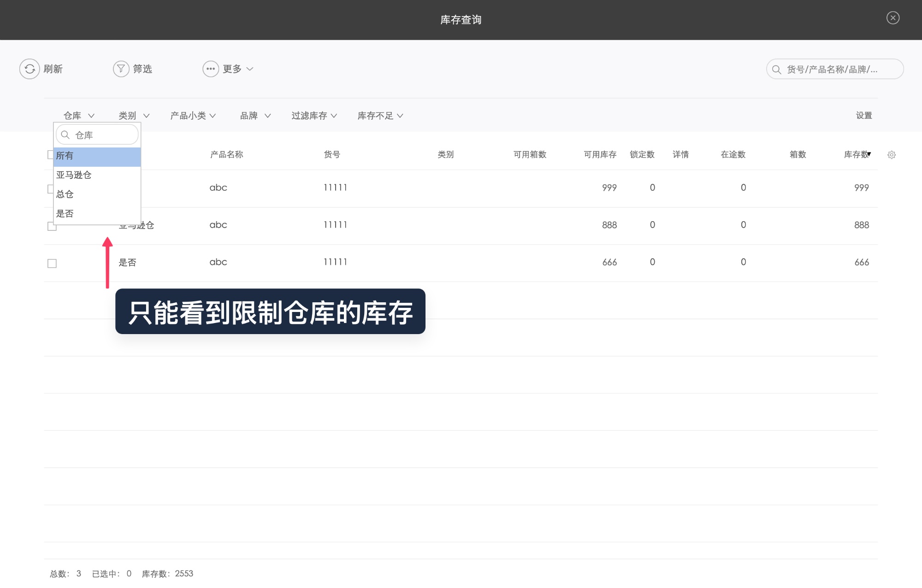Image resolution: width=922 pixels, height=588 pixels.
Task: Click the 可用库存 column header
Action: point(600,155)
